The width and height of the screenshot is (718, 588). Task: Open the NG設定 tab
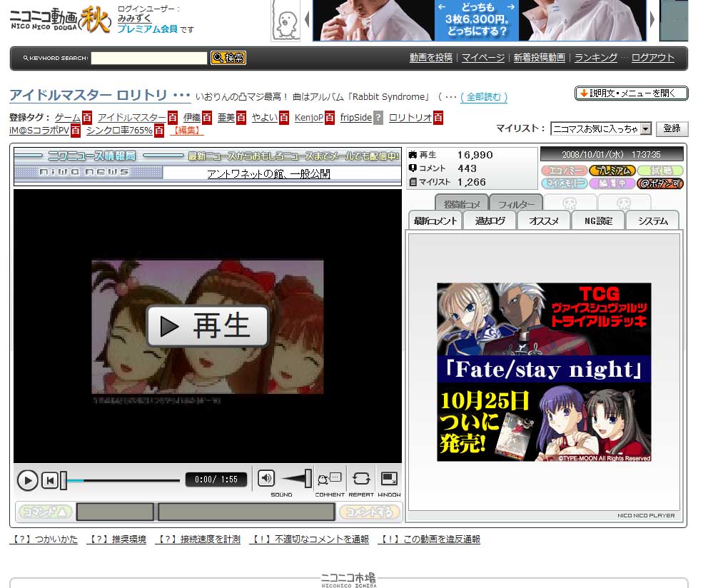(598, 220)
